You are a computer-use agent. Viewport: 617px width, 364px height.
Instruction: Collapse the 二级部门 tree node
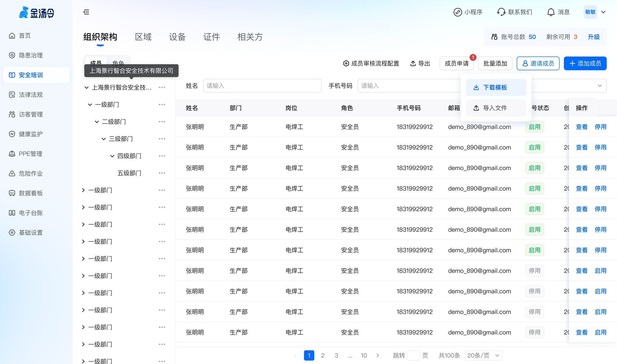click(x=97, y=122)
